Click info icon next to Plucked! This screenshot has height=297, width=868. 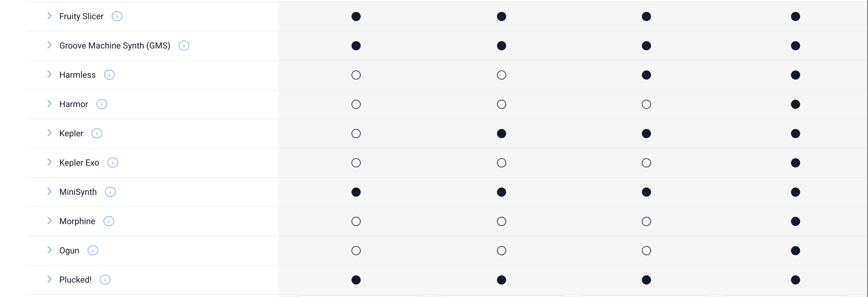(105, 280)
